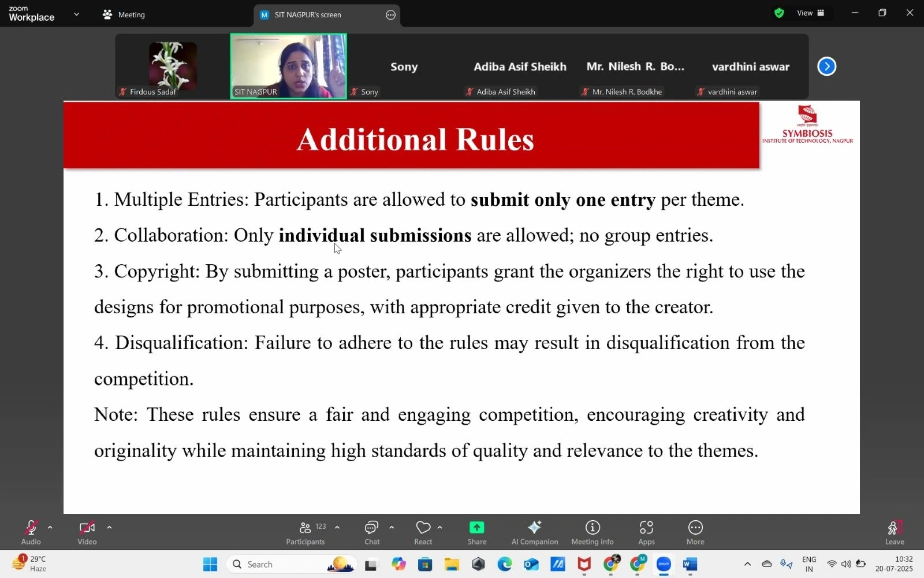
Task: Open the Apps icon in toolbar
Action: (x=646, y=532)
